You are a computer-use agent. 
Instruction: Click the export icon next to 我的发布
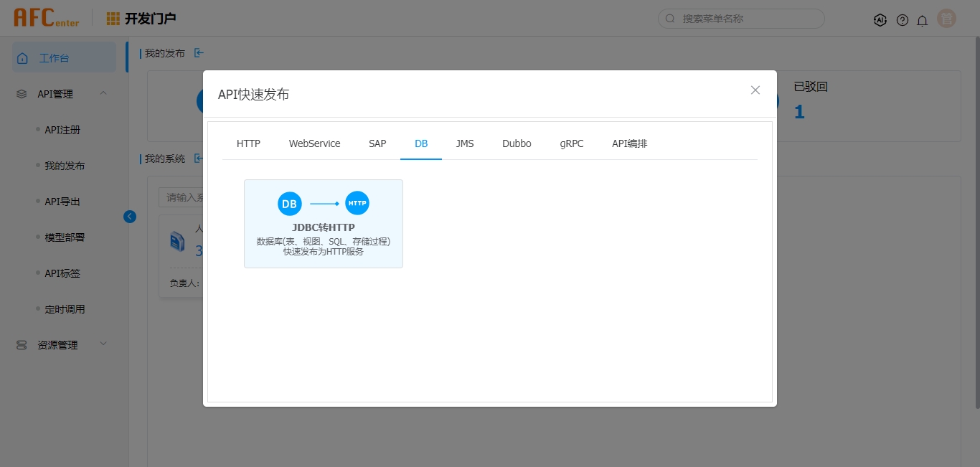click(199, 52)
